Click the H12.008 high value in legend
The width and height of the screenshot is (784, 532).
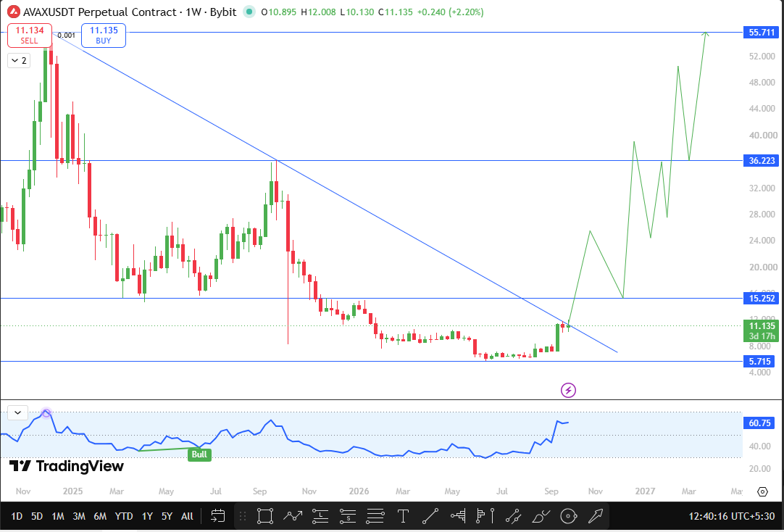319,12
